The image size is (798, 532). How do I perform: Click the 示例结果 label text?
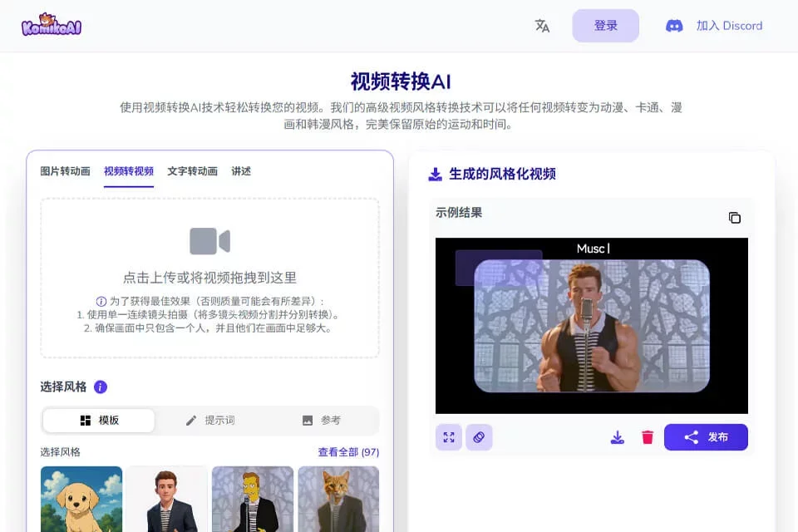(x=459, y=213)
